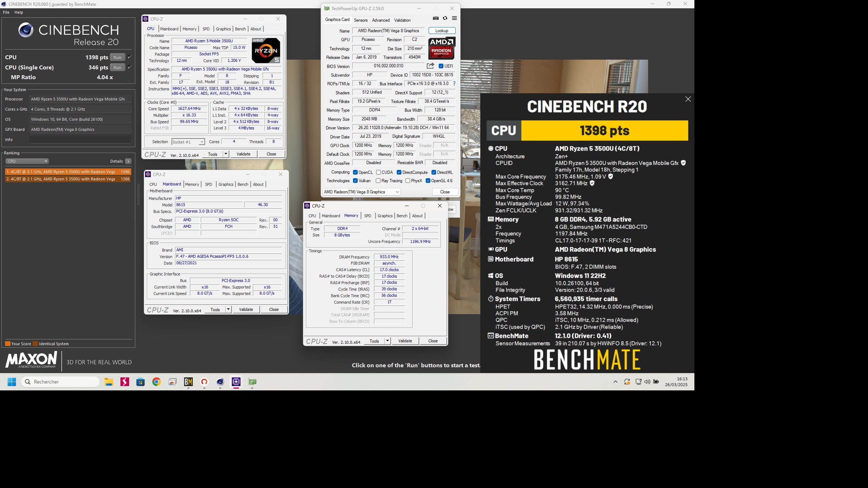Screen dimensions: 868x488
Task: Toggle the Vulkan checkbox
Action: tap(355, 181)
